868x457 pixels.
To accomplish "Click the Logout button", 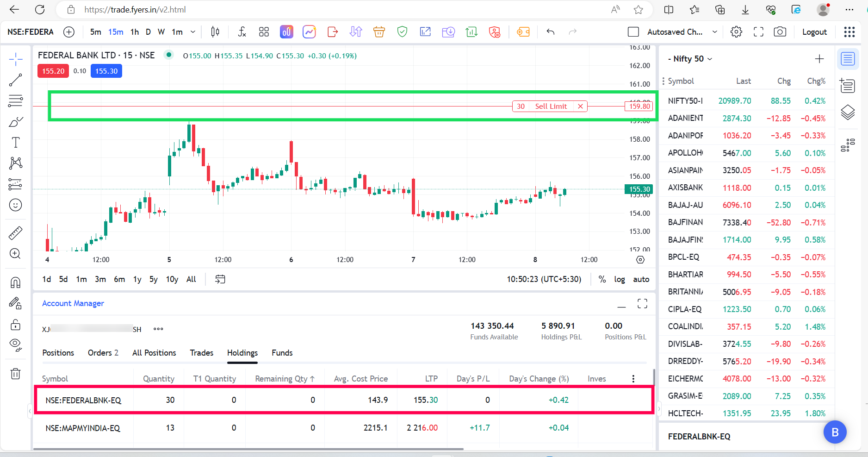I will [814, 32].
